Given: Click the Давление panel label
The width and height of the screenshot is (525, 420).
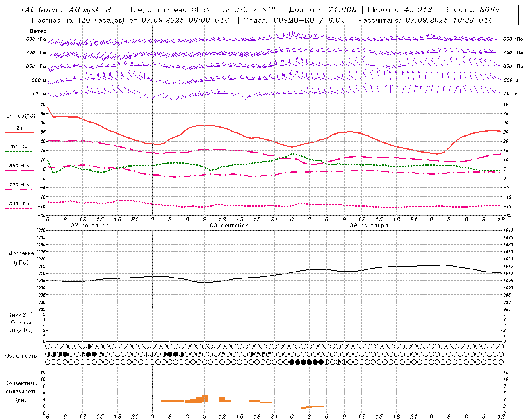Looking at the screenshot, I should [x=21, y=253].
